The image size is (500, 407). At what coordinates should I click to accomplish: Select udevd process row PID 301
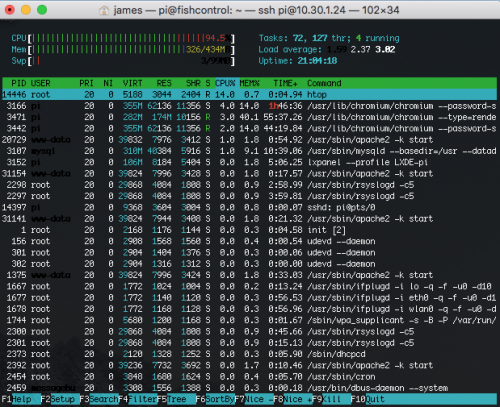coord(249,253)
